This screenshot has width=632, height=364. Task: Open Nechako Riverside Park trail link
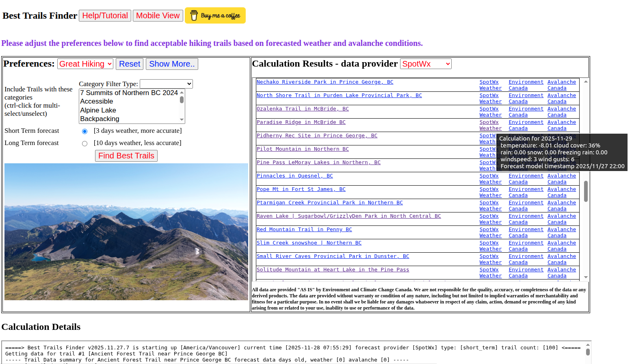click(325, 82)
